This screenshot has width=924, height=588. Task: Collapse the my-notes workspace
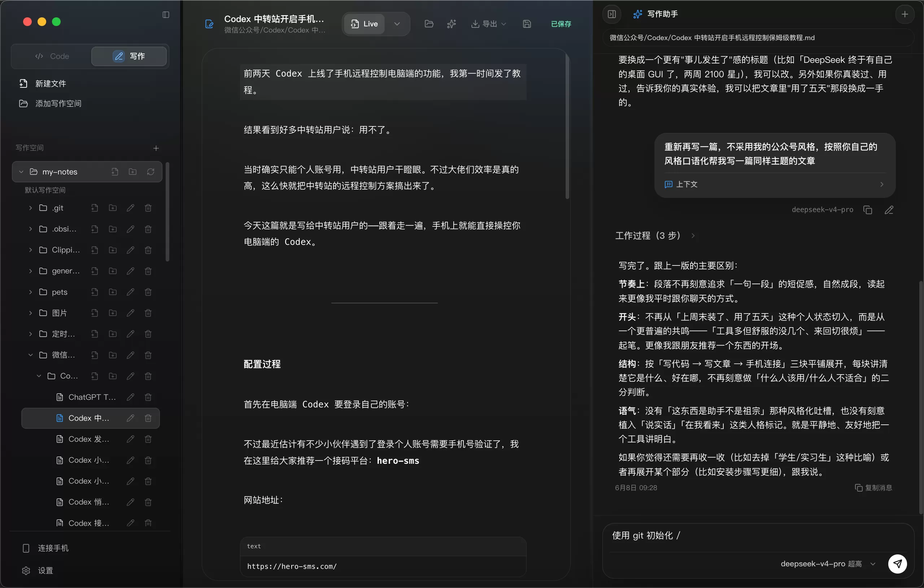[x=22, y=172]
